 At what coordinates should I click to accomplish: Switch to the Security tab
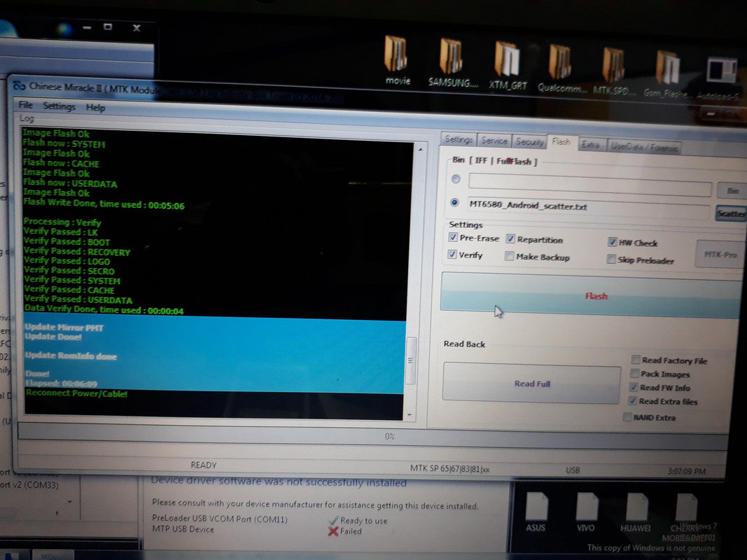pos(529,142)
